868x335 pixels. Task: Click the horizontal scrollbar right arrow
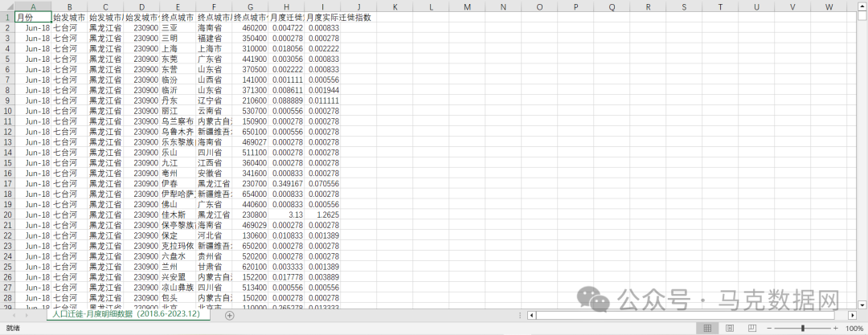click(853, 315)
